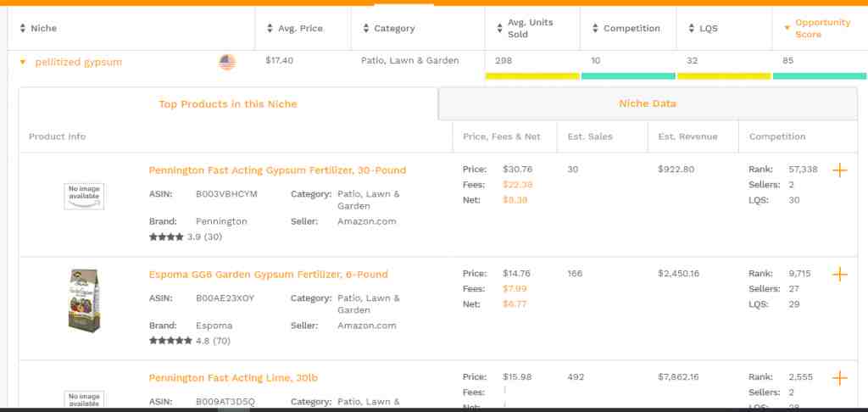This screenshot has height=412, width=868.
Task: Click the Espoma brand name
Action: (214, 325)
